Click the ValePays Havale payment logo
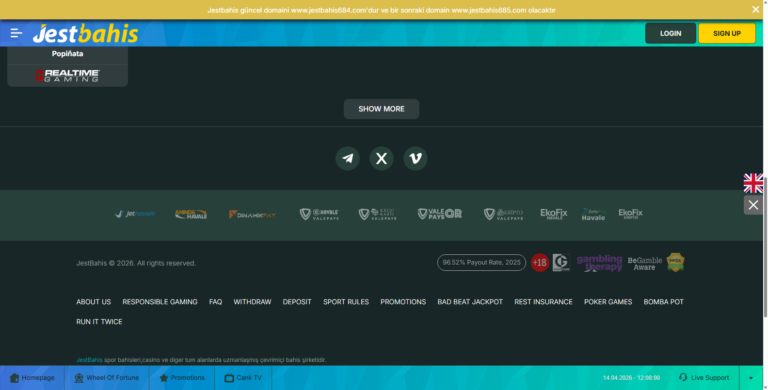This screenshot has width=768, height=390. 319,214
